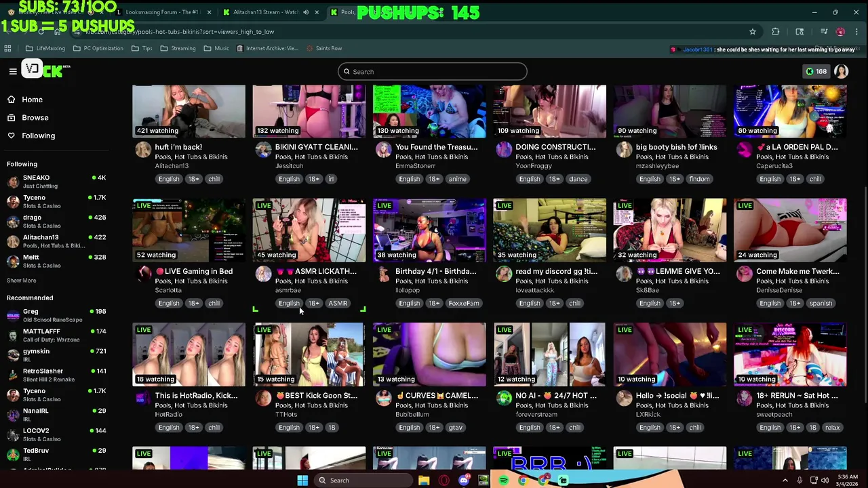Select the gtav tag on Bubibellum card
The width and height of the screenshot is (868, 488).
pos(455,428)
